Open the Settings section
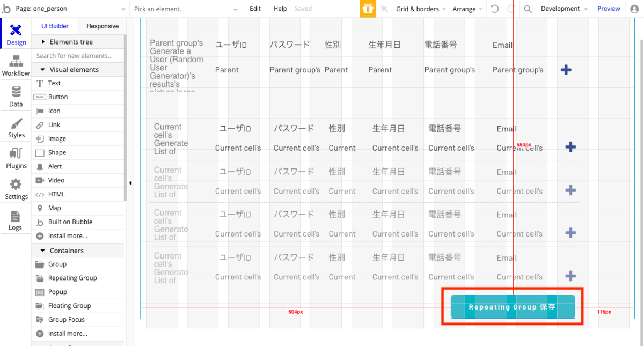Image resolution: width=644 pixels, height=346 pixels. pyautogui.click(x=16, y=189)
